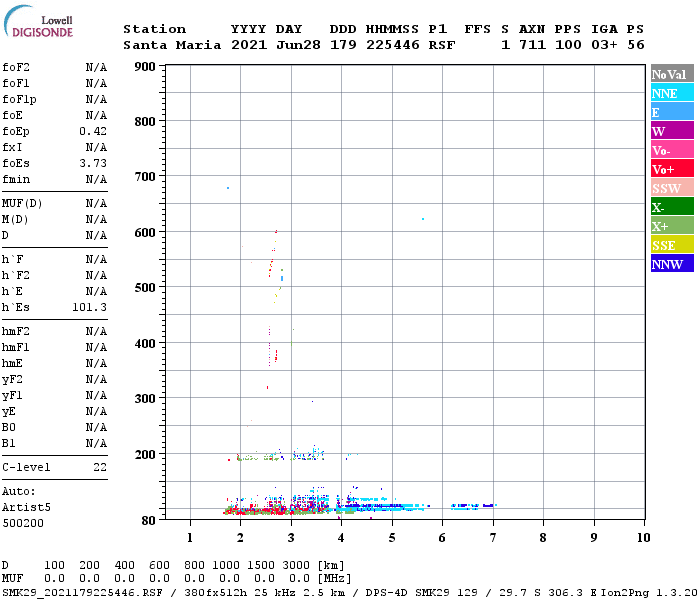Screen dimensions: 700x600
Task: Click the B1 parameter label
Action: pyautogui.click(x=8, y=443)
